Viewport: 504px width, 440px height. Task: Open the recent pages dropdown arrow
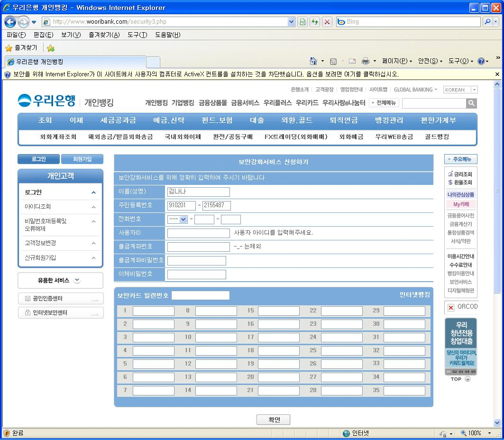coord(34,22)
